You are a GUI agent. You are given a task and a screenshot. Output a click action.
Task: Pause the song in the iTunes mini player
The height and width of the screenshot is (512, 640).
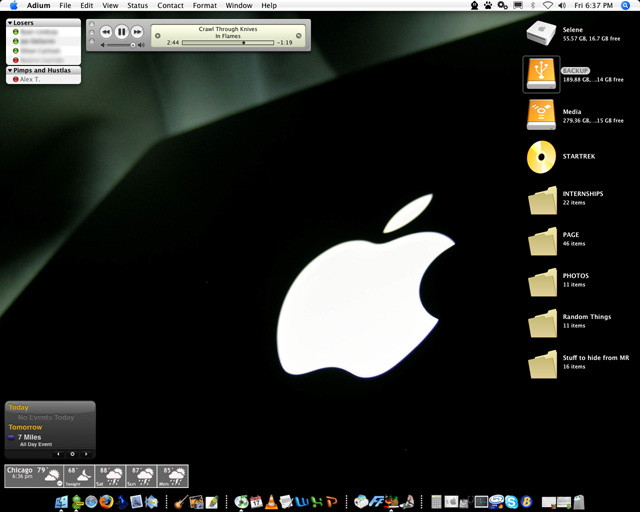[x=121, y=31]
